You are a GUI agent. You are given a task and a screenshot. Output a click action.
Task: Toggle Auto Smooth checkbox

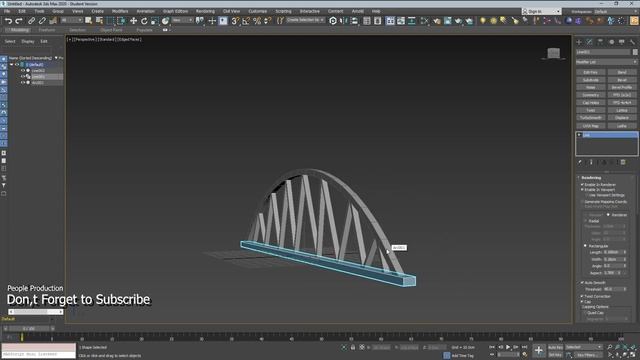pyautogui.click(x=582, y=282)
